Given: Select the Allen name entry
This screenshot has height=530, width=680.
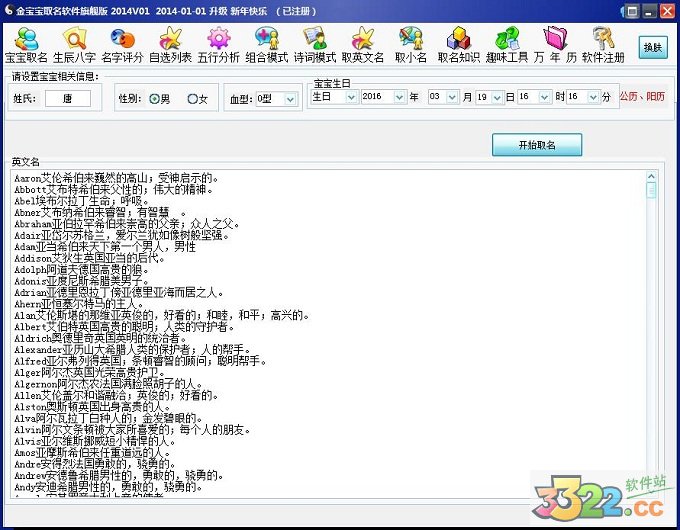Looking at the screenshot, I should pos(116,396).
